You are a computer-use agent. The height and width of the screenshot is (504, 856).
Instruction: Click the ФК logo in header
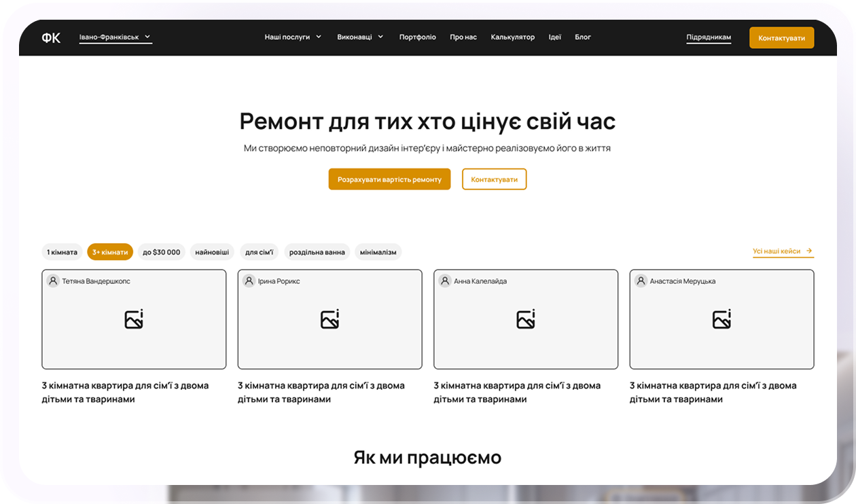point(51,37)
